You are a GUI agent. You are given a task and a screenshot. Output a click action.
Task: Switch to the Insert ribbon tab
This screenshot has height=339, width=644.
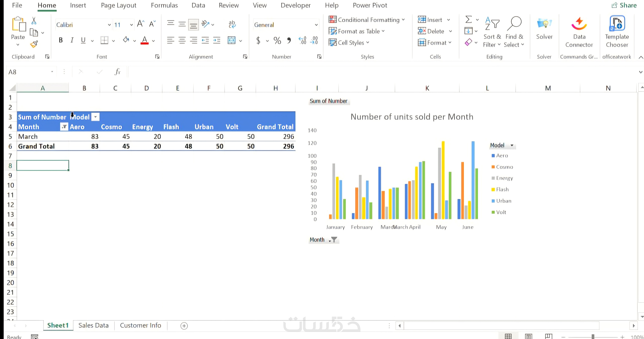click(78, 5)
